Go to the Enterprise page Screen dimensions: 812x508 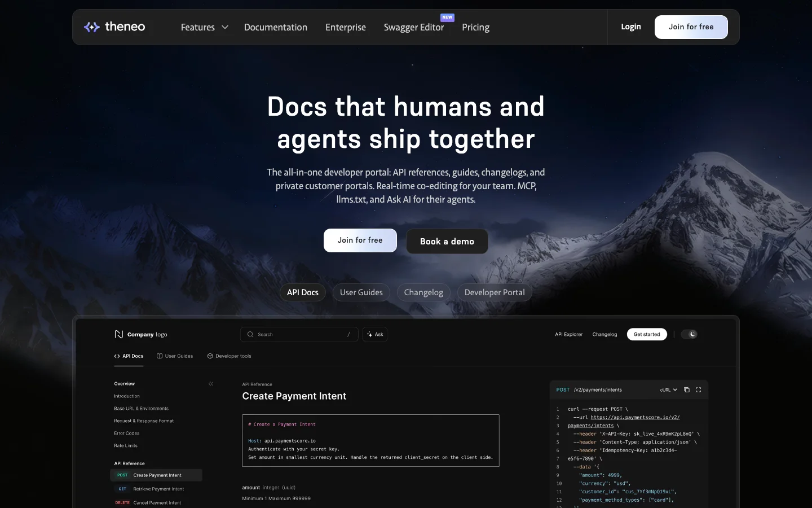point(346,27)
